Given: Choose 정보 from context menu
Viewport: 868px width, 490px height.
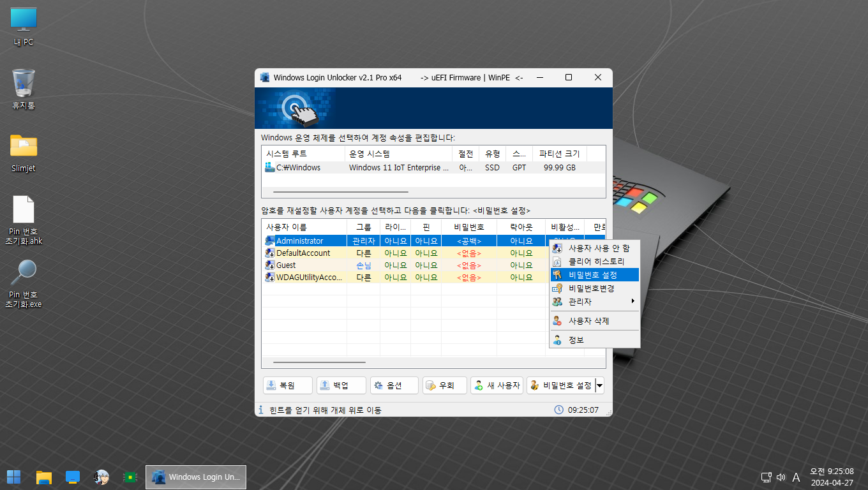Looking at the screenshot, I should [x=595, y=340].
